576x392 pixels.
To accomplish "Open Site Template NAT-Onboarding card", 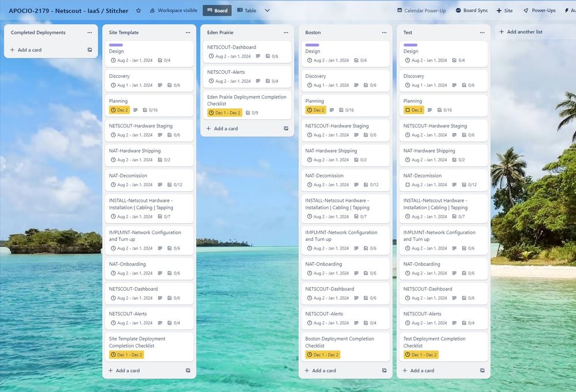I will (149, 269).
